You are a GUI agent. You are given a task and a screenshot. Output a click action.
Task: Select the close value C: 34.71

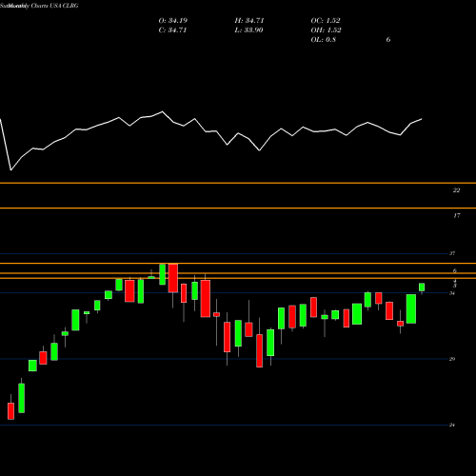[x=172, y=30]
